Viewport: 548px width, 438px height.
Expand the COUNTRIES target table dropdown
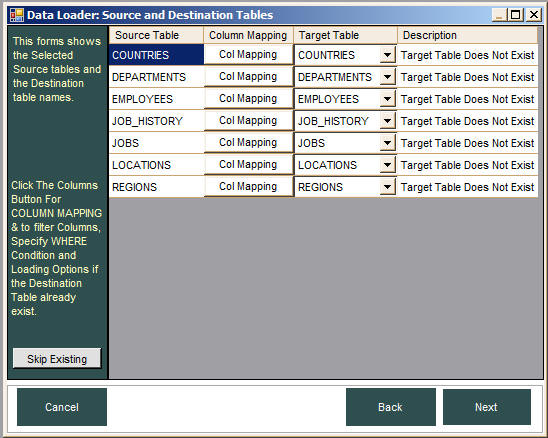coord(387,55)
